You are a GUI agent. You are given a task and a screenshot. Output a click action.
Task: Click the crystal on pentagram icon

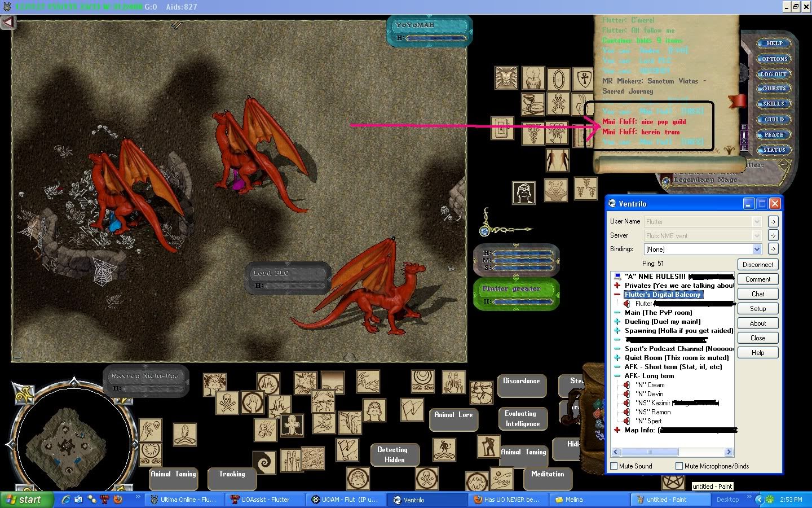[x=184, y=435]
